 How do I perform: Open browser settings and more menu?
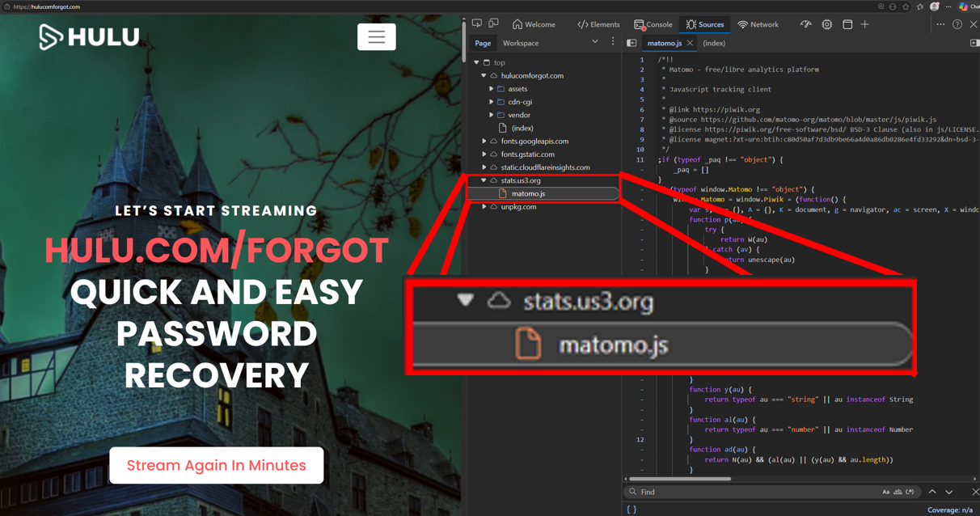pos(948,6)
